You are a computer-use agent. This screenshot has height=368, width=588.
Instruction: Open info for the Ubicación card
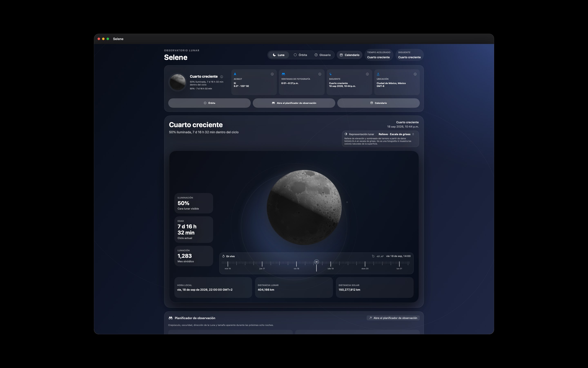[x=415, y=74]
